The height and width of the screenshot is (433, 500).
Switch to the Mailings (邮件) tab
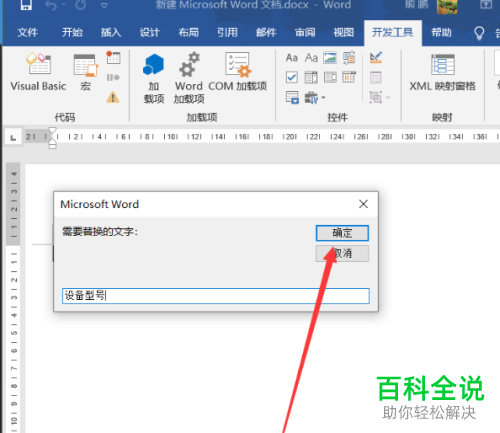pos(266,32)
